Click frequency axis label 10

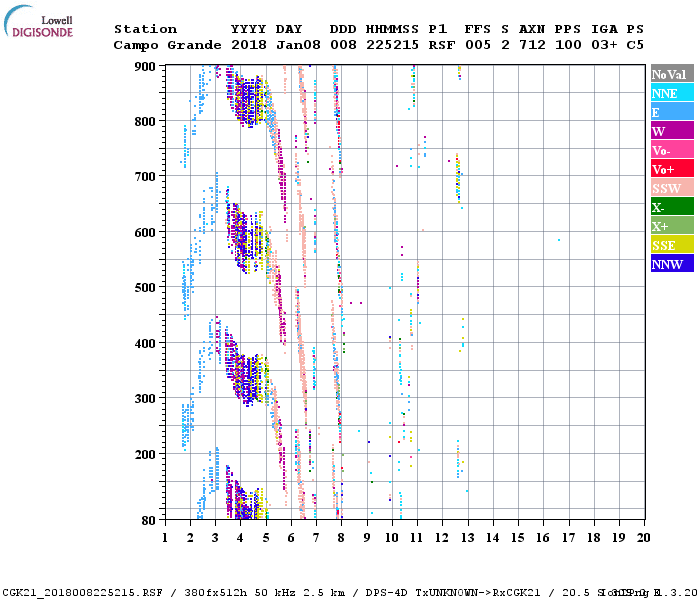click(392, 538)
